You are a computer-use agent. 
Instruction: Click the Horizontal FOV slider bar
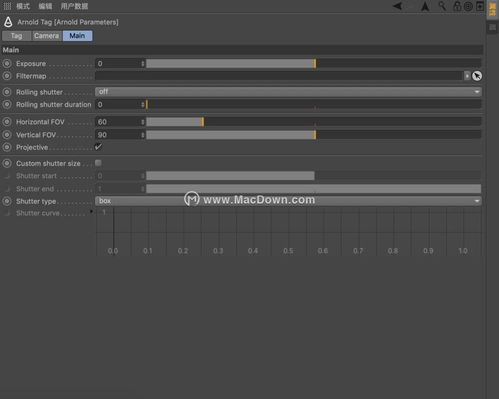(314, 122)
